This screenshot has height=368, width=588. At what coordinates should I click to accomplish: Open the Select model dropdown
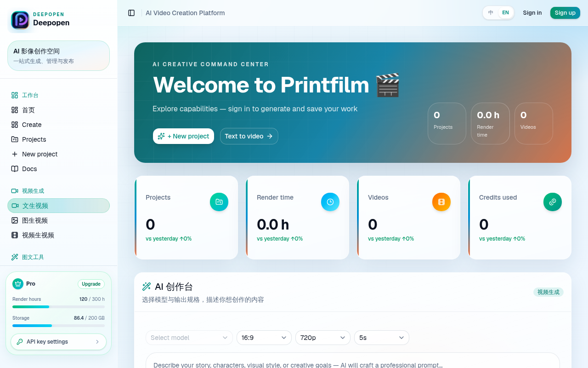pos(189,338)
